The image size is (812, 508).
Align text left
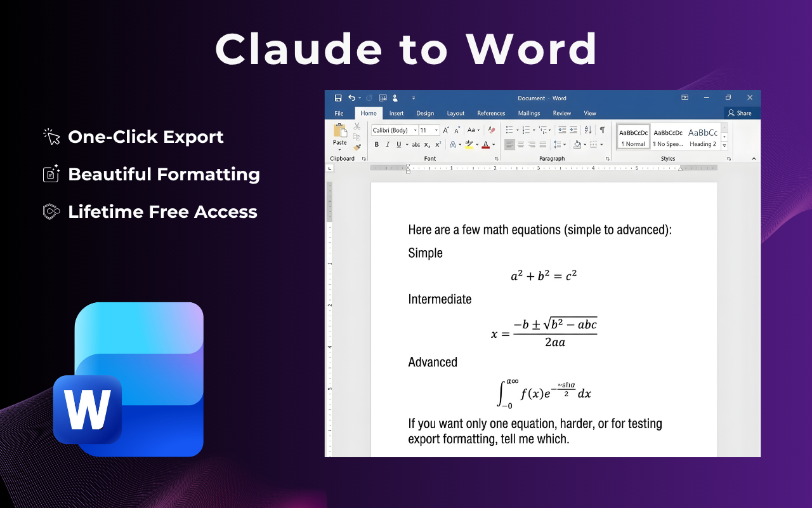click(509, 145)
